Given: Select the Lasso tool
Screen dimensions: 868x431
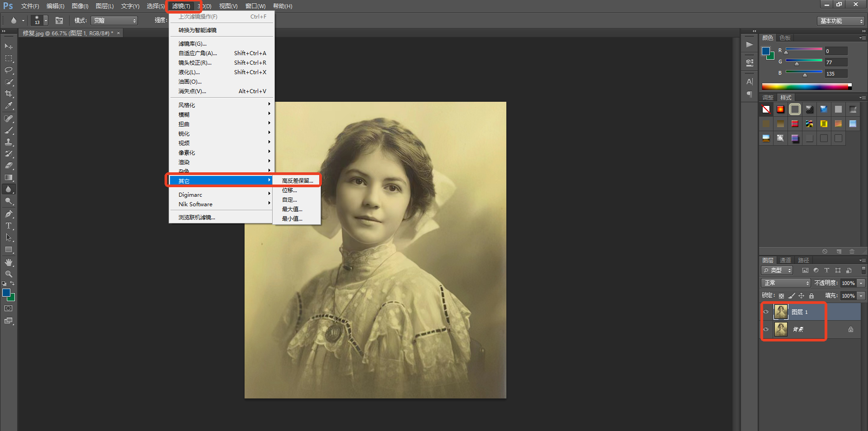Looking at the screenshot, I should tap(9, 71).
